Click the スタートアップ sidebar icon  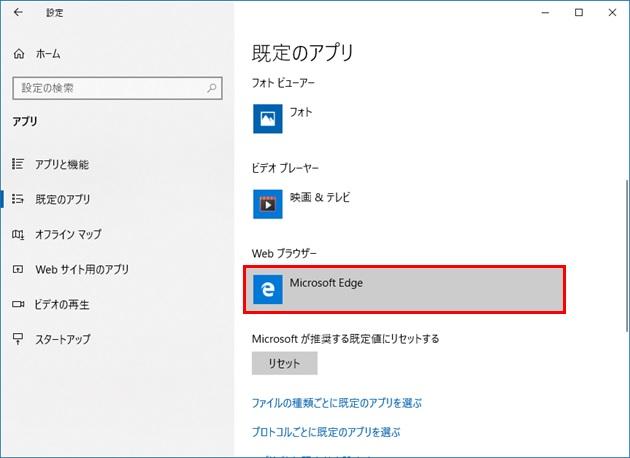pyautogui.click(x=18, y=339)
